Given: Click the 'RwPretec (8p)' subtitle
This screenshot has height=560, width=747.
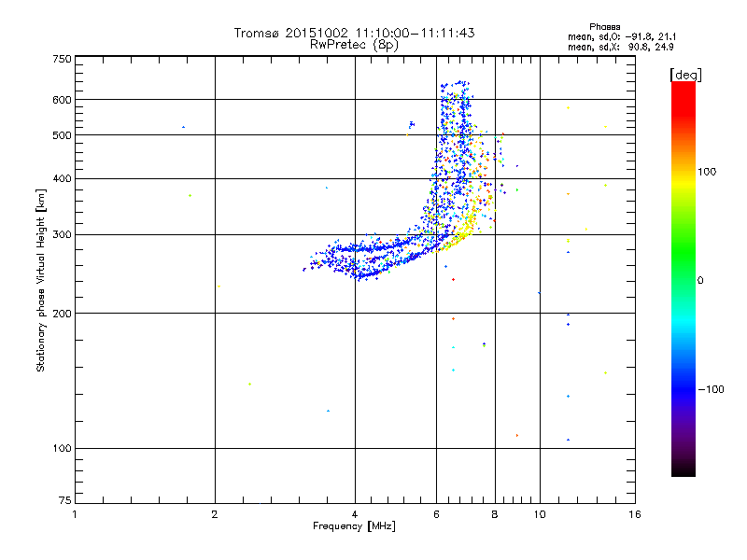Looking at the screenshot, I should (354, 45).
